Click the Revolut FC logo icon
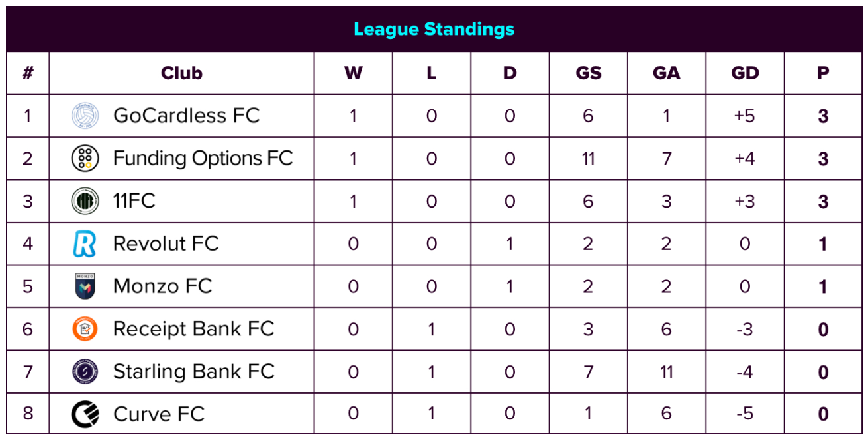 click(x=85, y=244)
